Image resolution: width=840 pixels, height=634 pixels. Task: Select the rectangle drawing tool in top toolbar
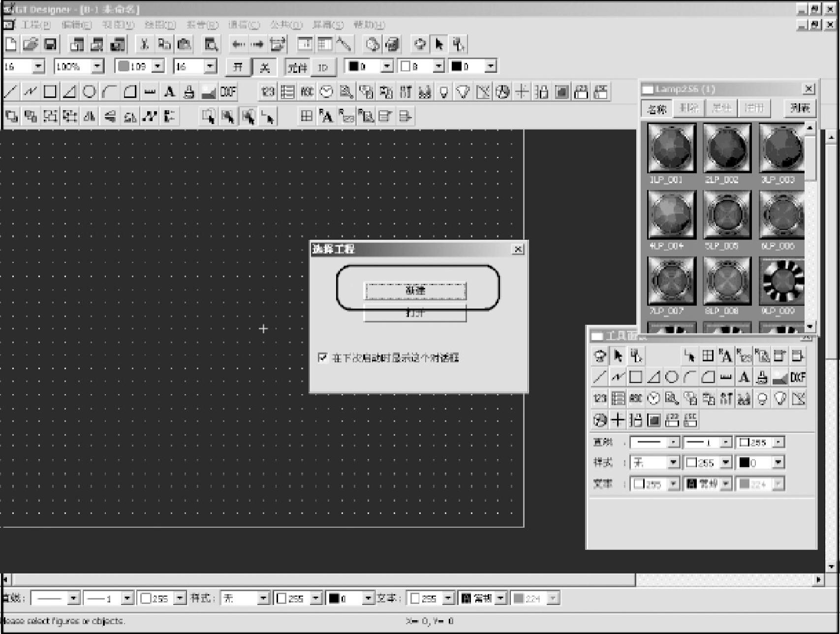50,91
